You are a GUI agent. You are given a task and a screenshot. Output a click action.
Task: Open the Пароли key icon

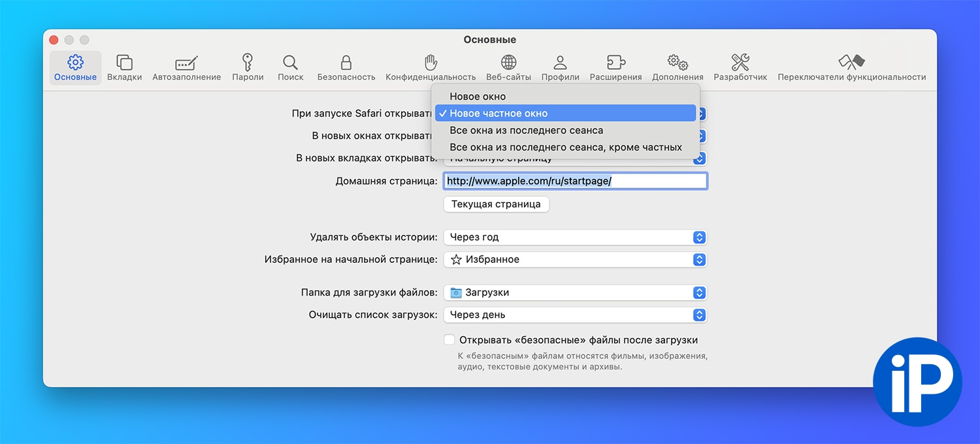click(248, 68)
